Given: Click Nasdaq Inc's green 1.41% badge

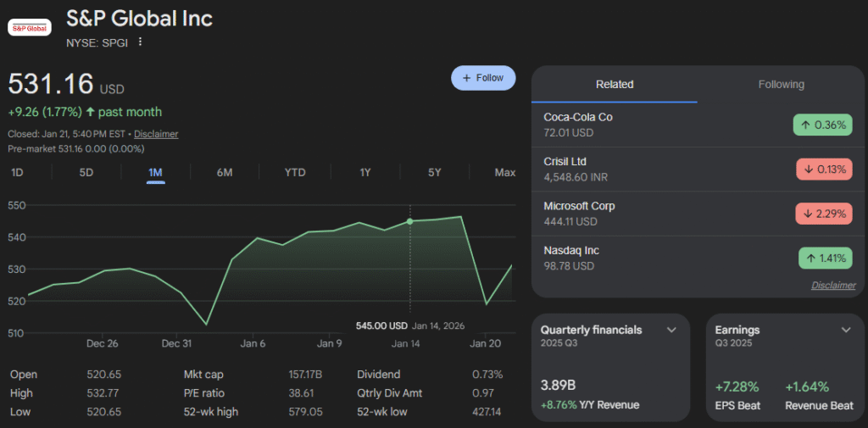Looking at the screenshot, I should point(825,258).
